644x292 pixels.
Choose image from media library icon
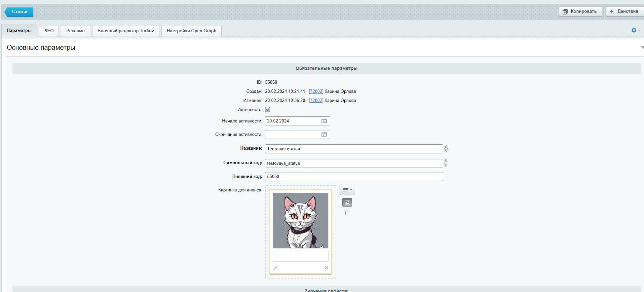[347, 202]
